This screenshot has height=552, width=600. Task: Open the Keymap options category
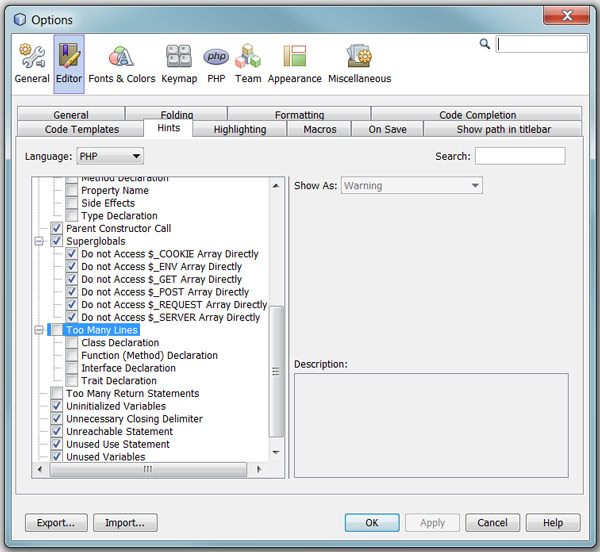(x=179, y=64)
